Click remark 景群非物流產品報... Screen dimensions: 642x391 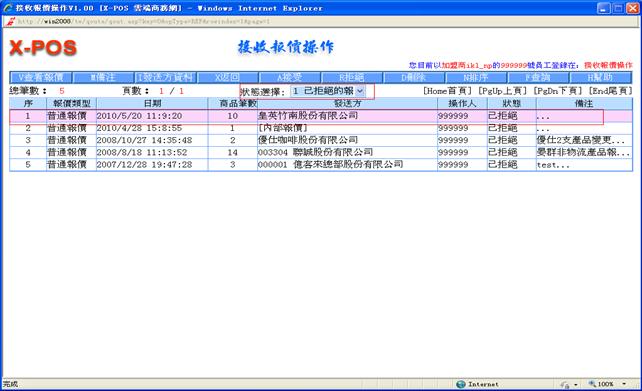(x=584, y=152)
